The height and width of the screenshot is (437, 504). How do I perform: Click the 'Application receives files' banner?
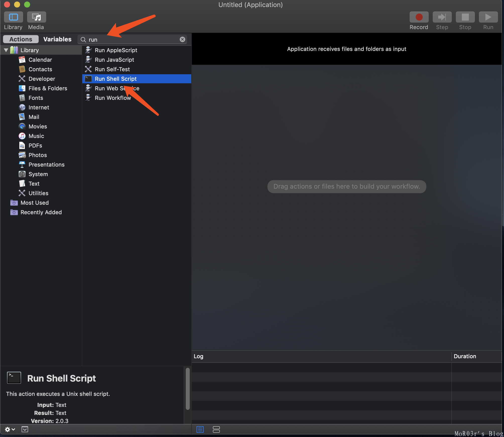347,49
